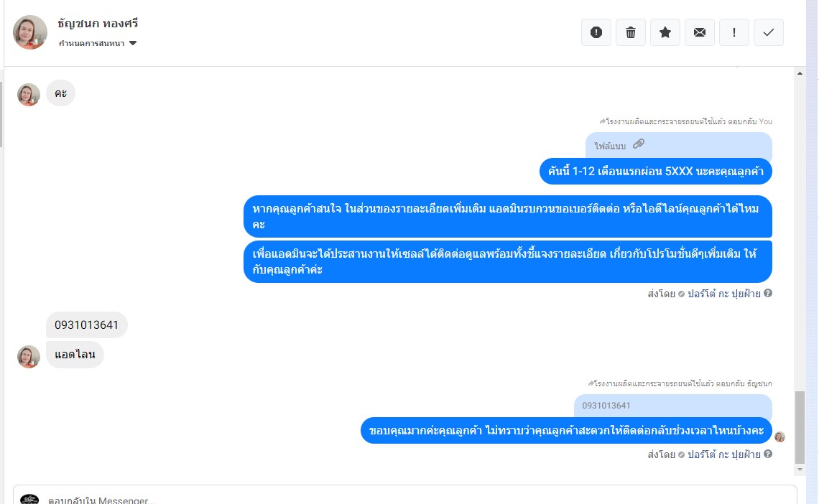Star this conversation as follow-up
Screen dimensions: 819x504
(665, 32)
